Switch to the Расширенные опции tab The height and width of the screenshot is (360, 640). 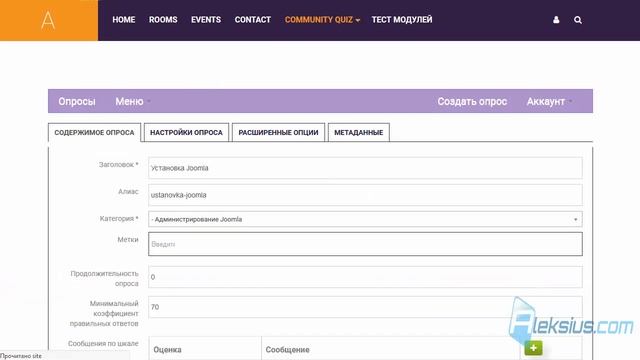pyautogui.click(x=278, y=133)
